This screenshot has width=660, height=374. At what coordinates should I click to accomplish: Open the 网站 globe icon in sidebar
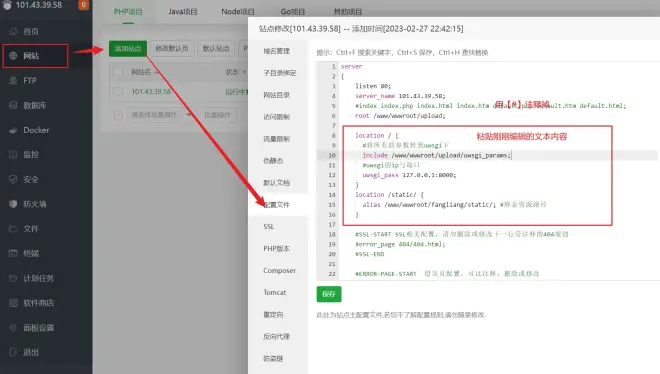pos(13,56)
